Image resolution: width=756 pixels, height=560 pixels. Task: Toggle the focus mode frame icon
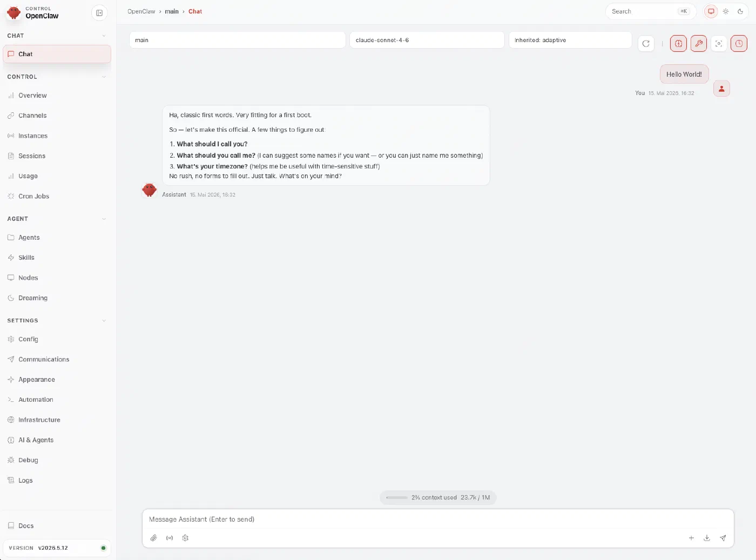[719, 44]
